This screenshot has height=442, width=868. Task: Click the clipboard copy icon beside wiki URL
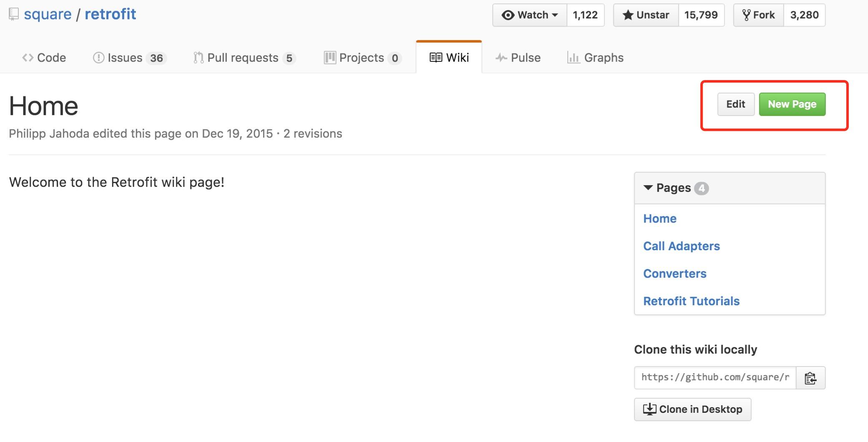[810, 378]
